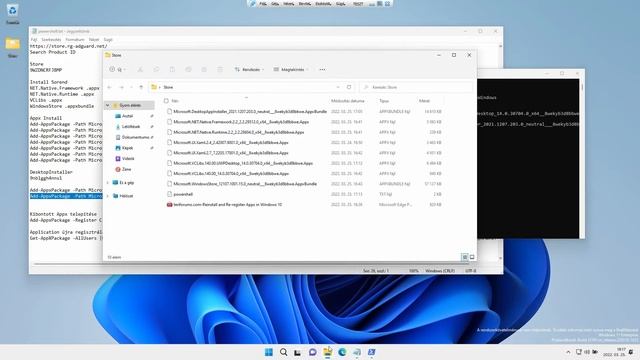Open Szerkesztés menu in Notepad
The width and height of the screenshot is (640, 360).
point(51,40)
